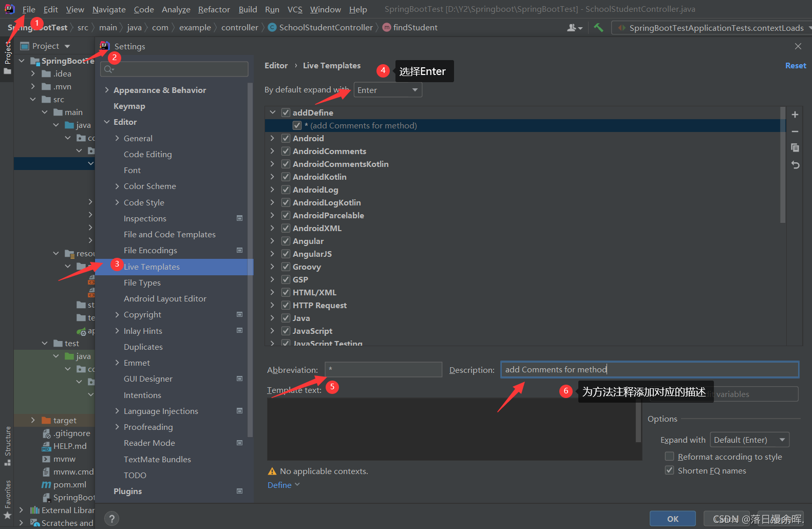812x529 pixels.
Task: Disable Shorten FQ names option
Action: point(669,470)
